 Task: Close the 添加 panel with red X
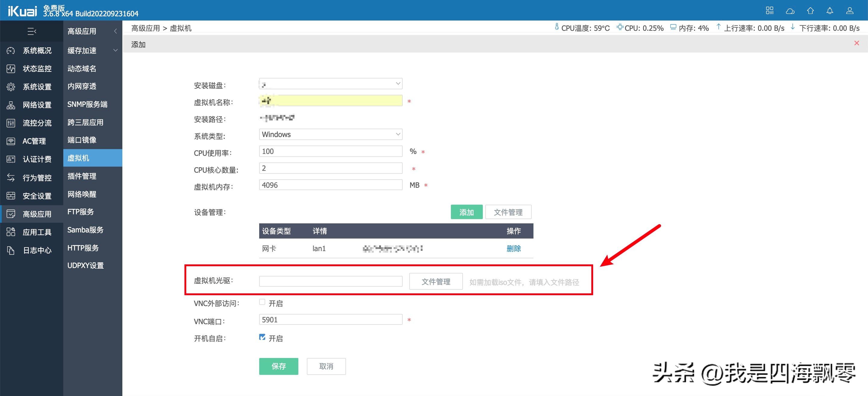857,43
